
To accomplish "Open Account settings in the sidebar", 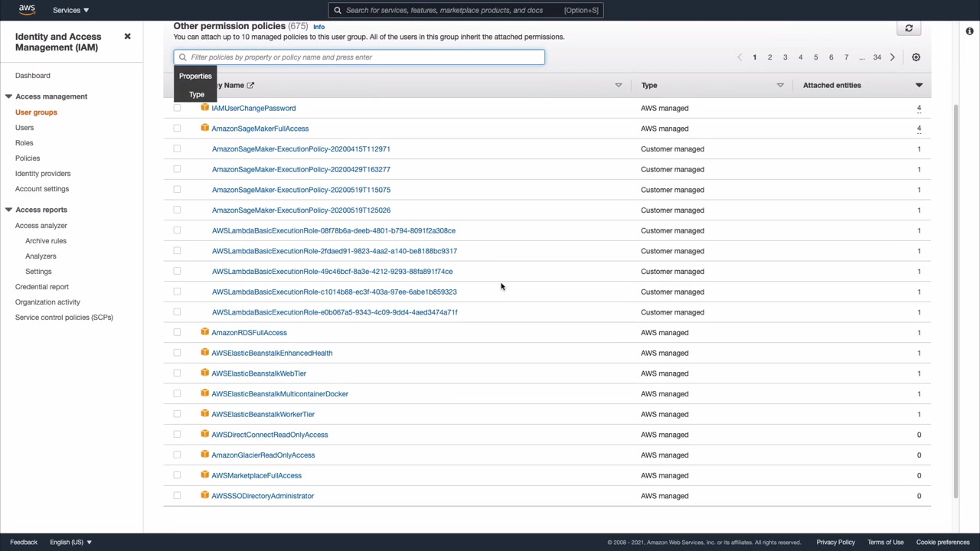I will click(42, 189).
